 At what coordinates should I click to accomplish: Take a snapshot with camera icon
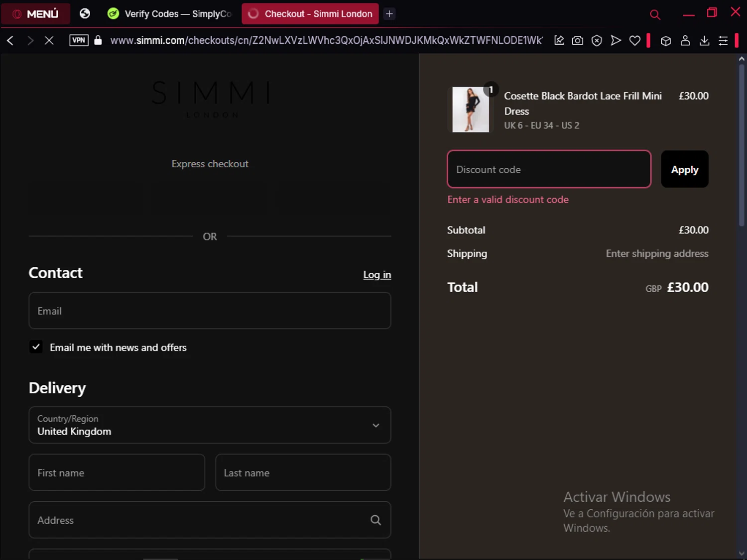(578, 40)
